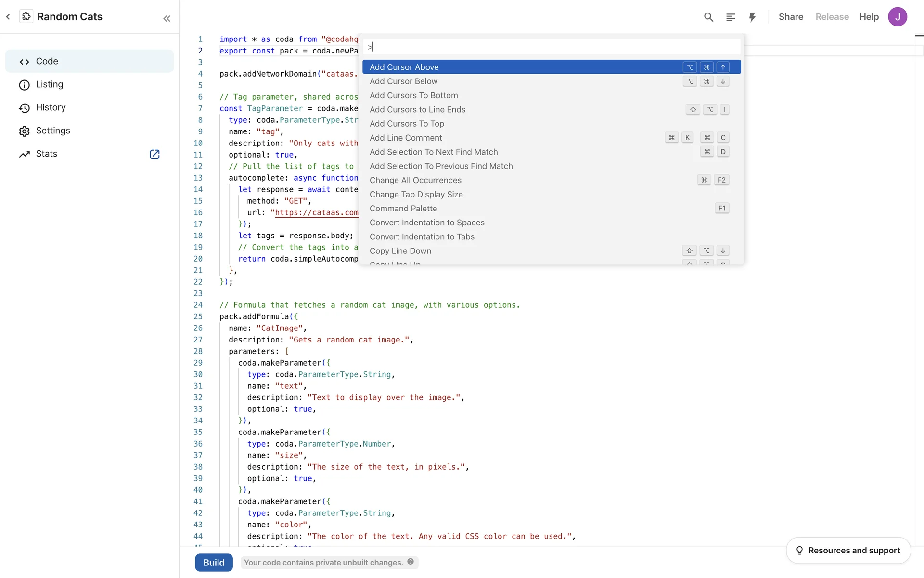Viewport: 924px width, 578px height.
Task: Focus the command palette input field
Action: pyautogui.click(x=551, y=47)
